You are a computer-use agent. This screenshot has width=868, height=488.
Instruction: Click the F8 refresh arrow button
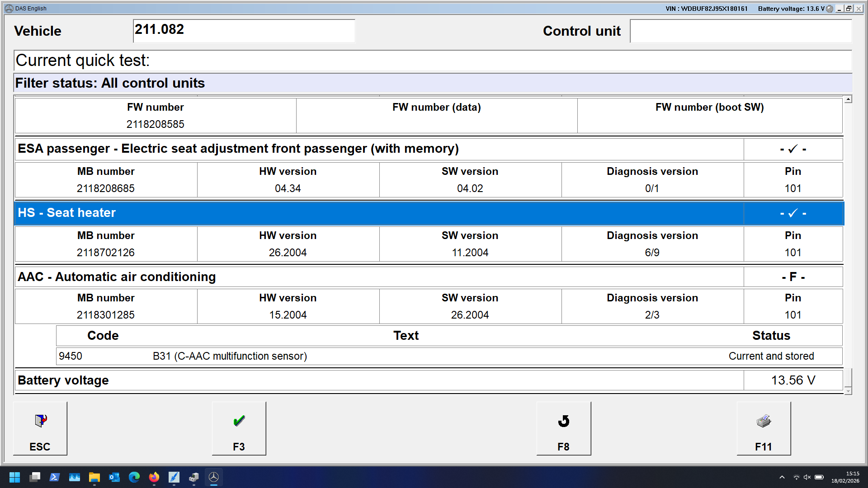[563, 428]
